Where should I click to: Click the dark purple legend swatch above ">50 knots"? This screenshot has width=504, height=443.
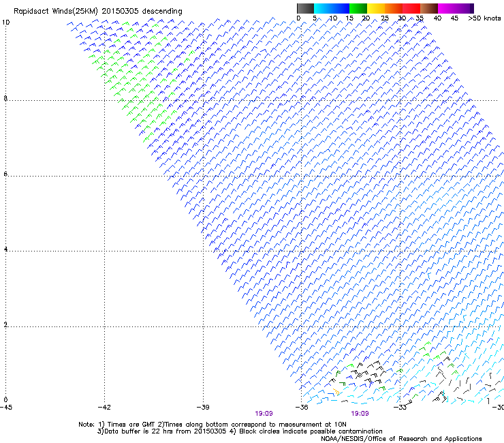click(472, 8)
